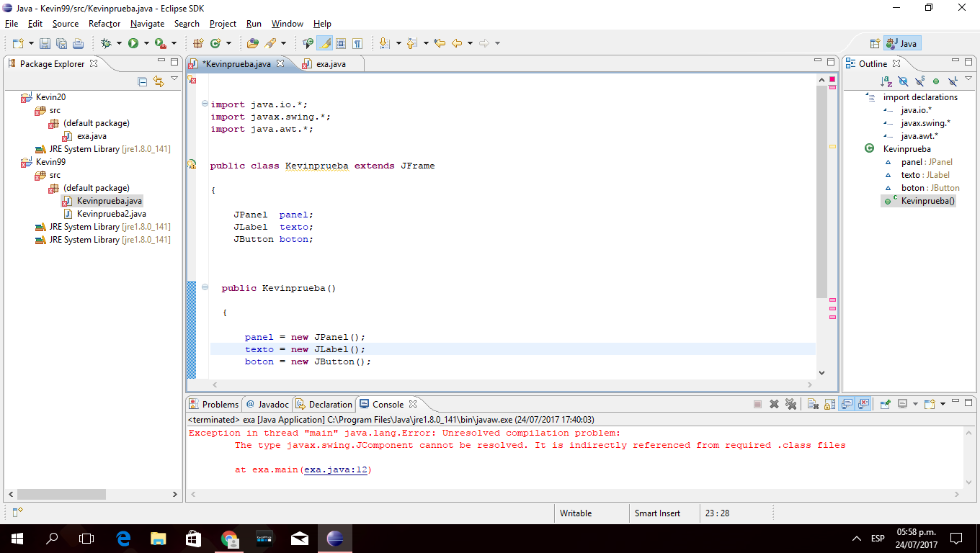Toggle show console on standard error change
Image resolution: width=980 pixels, height=553 pixels.
coord(863,404)
